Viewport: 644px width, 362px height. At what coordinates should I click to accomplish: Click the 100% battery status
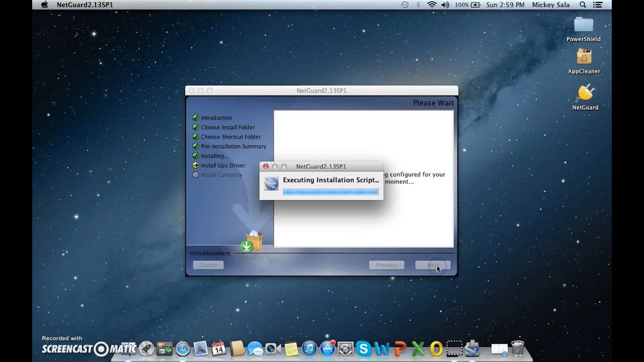(468, 5)
